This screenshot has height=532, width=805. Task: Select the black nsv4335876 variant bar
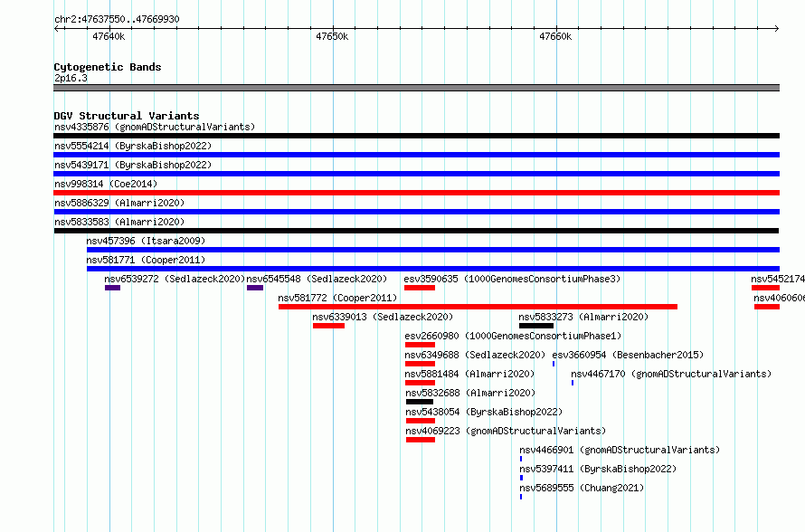(x=416, y=136)
